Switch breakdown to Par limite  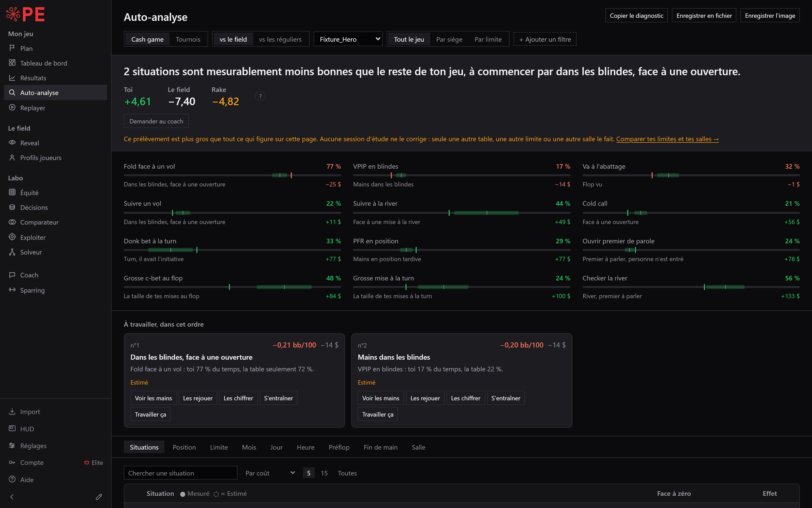click(488, 39)
